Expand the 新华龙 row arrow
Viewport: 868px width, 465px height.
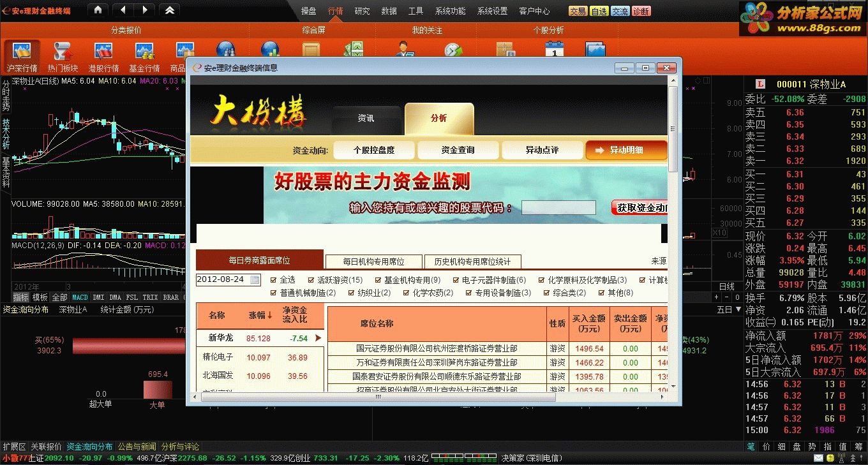[x=318, y=338]
